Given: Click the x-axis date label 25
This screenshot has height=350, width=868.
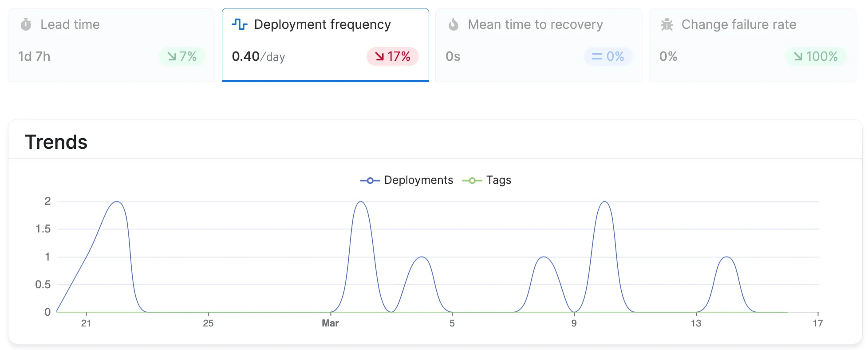Looking at the screenshot, I should click(x=208, y=323).
